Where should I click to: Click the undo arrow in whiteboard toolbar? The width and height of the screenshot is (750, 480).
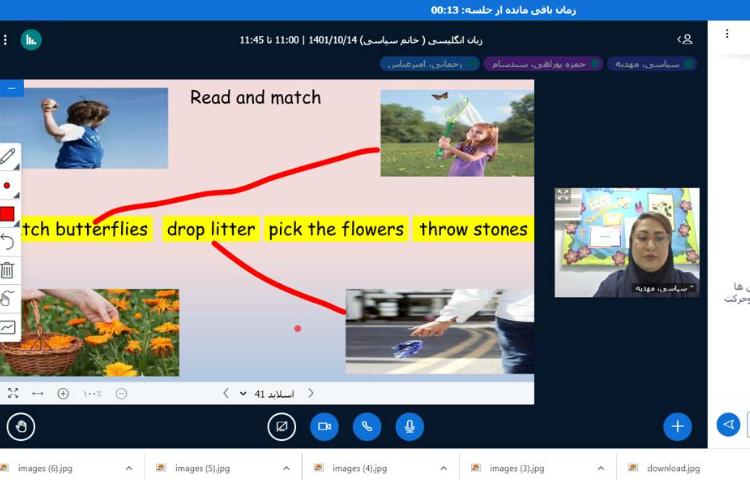[8, 242]
